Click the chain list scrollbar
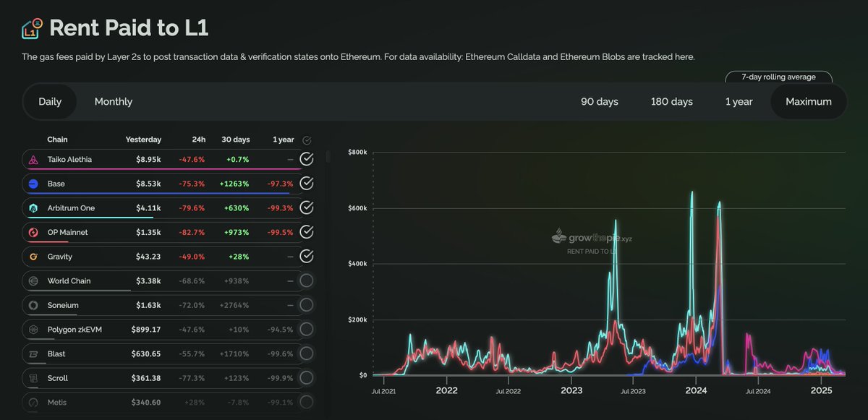The height and width of the screenshot is (420, 868). (x=328, y=156)
